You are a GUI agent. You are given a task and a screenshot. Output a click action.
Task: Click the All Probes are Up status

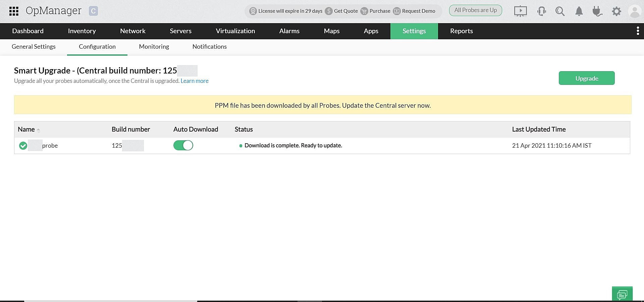coord(475,10)
